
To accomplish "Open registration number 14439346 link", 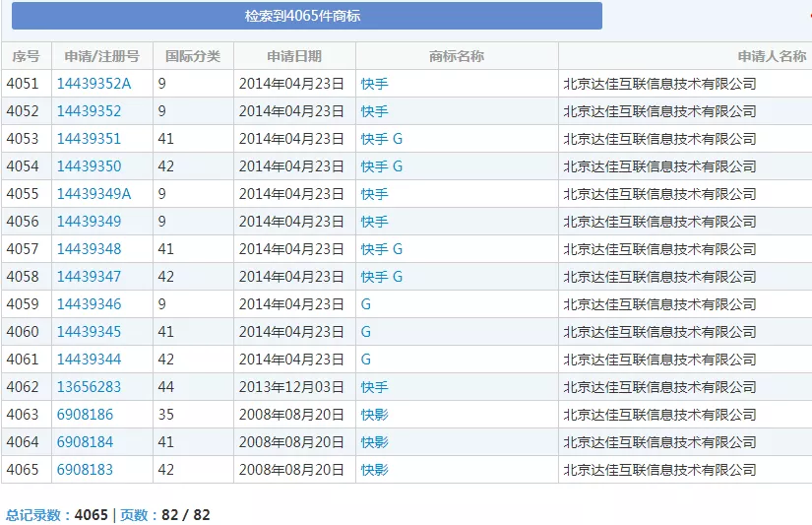I will (89, 303).
